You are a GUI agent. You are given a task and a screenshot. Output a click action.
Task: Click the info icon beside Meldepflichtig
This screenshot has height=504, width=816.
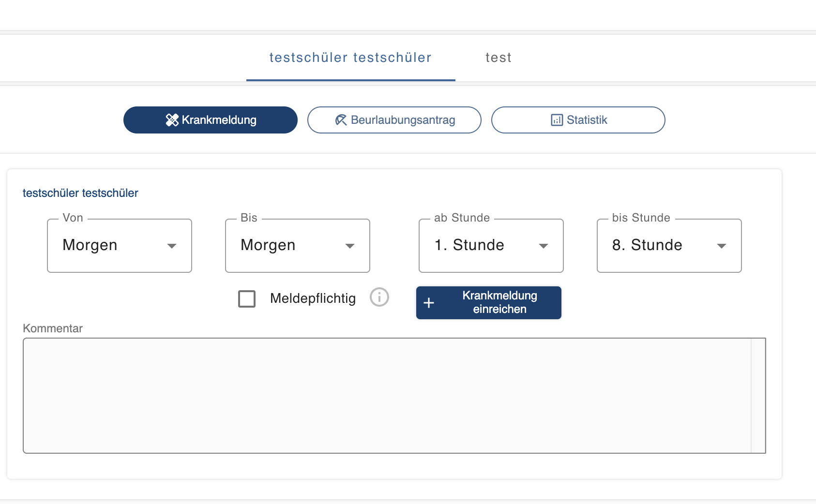pyautogui.click(x=379, y=297)
